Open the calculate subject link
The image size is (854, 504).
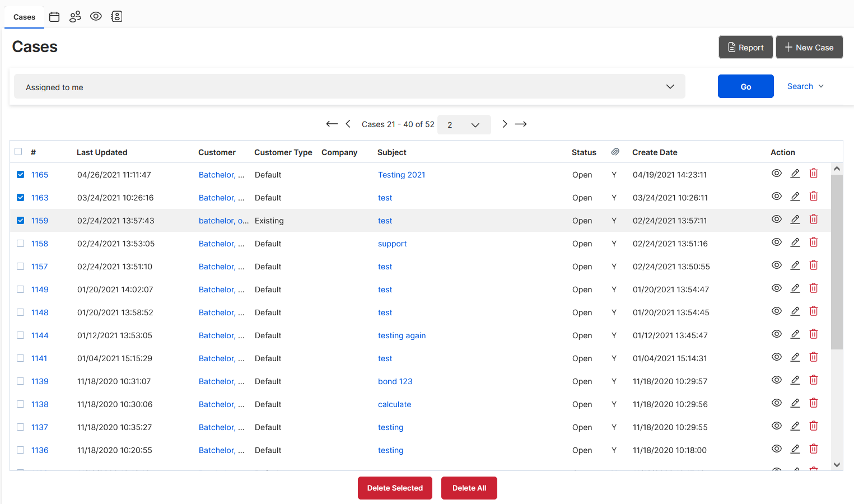[394, 404]
